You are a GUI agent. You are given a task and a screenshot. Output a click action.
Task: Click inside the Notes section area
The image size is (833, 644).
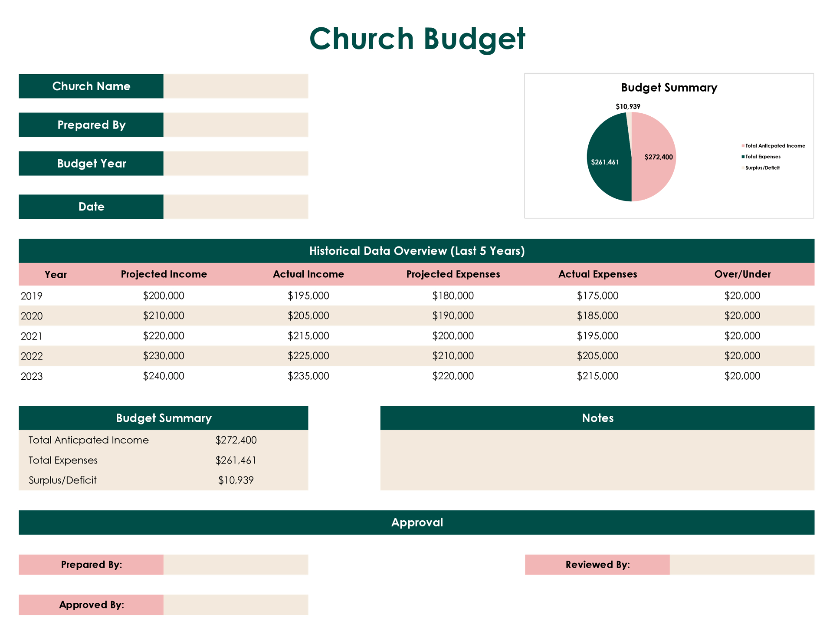[x=598, y=460]
